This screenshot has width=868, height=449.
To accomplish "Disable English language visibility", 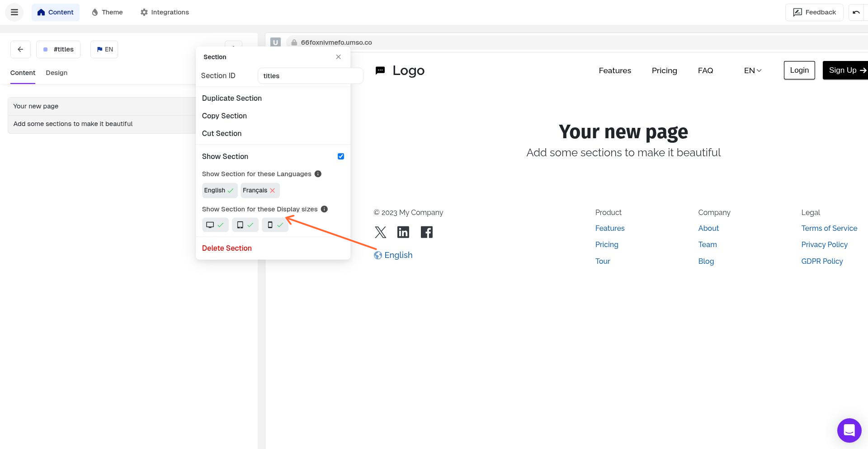I will (220, 190).
